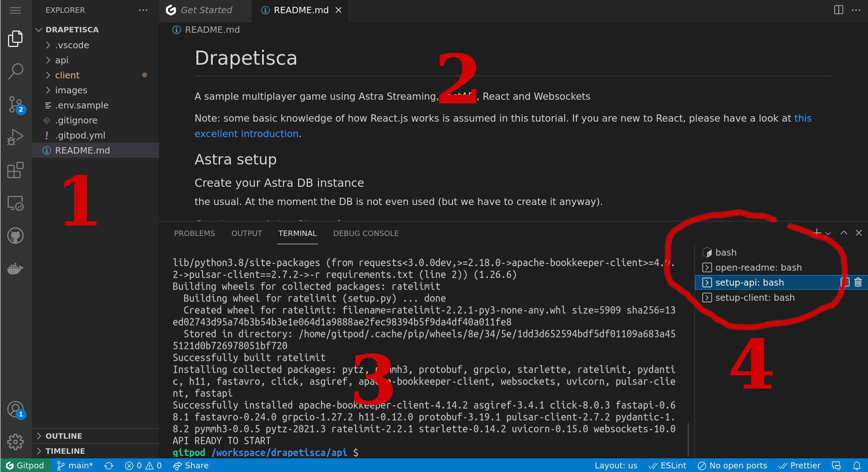Switch to the DEBUG CONSOLE tab
Image resolution: width=868 pixels, height=472 pixels.
[x=366, y=233]
